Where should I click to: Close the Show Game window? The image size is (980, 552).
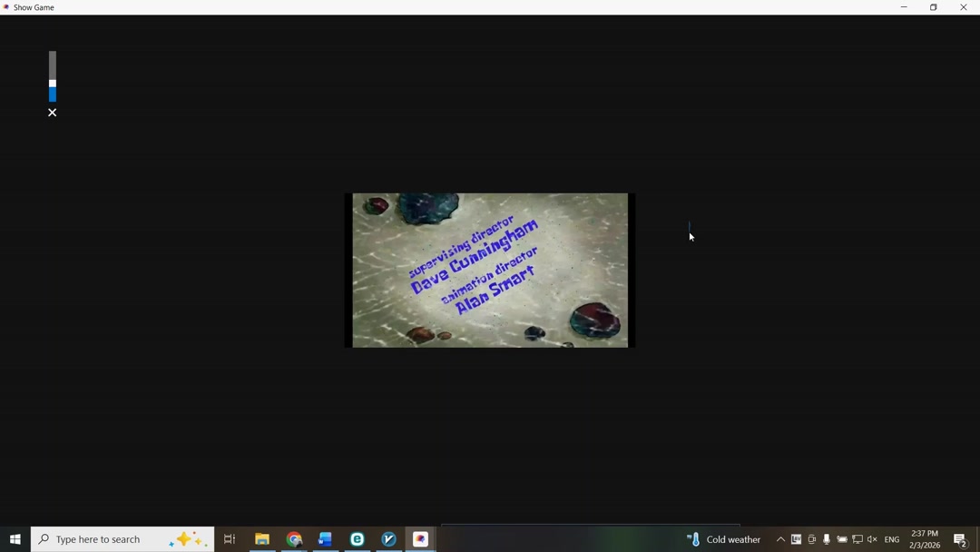coord(963,7)
